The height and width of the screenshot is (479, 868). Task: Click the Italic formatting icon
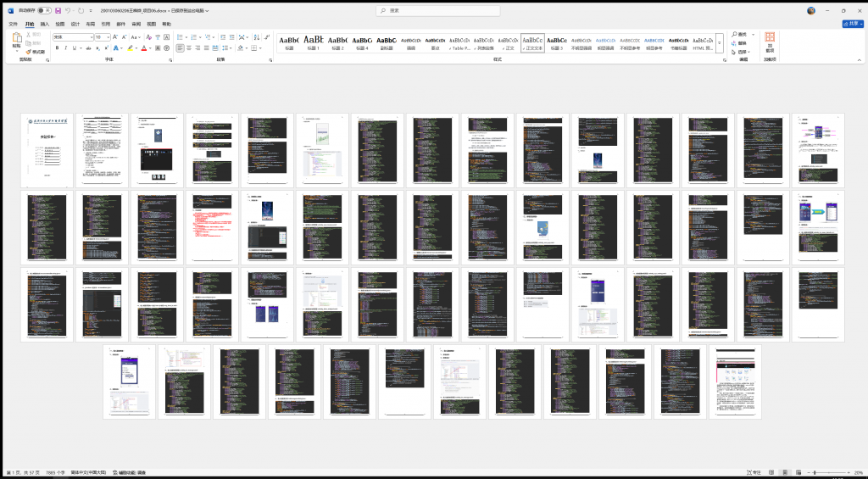[65, 48]
